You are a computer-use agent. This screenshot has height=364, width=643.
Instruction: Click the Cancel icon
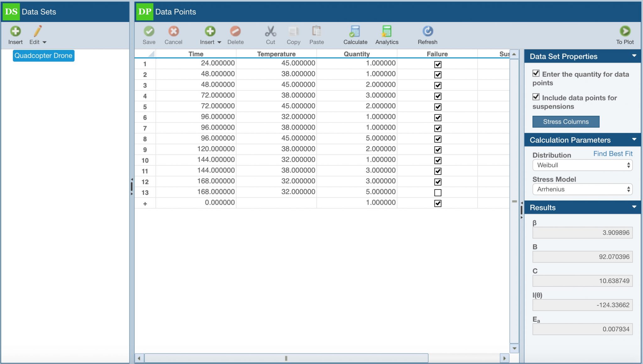point(174,31)
